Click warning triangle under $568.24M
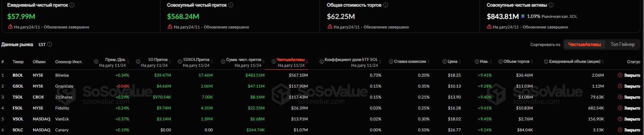644x135 pixels. [170, 27]
